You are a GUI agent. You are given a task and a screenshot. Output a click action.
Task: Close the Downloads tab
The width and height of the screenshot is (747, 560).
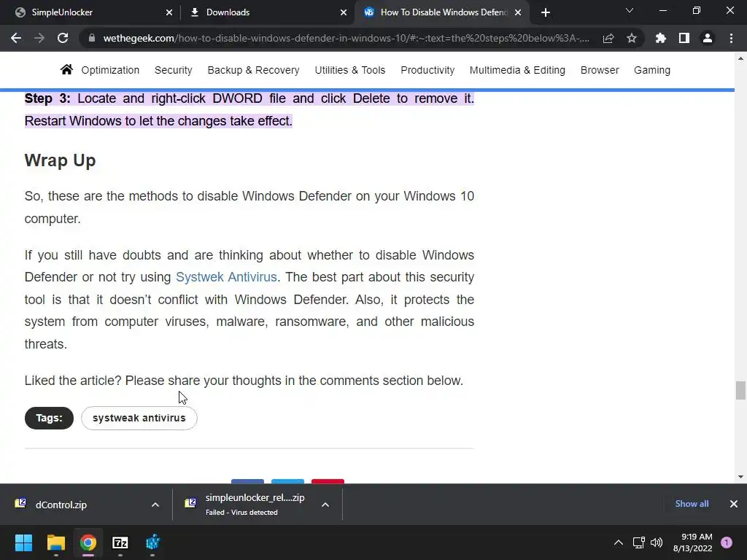click(x=344, y=12)
